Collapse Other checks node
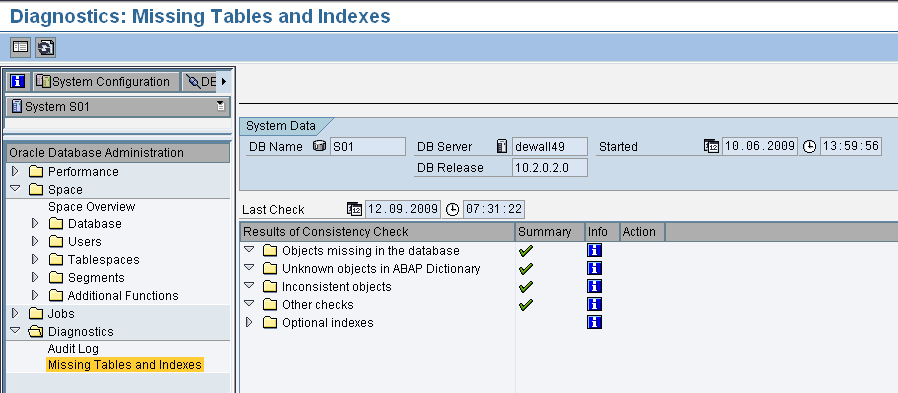The width and height of the screenshot is (898, 393). (249, 304)
